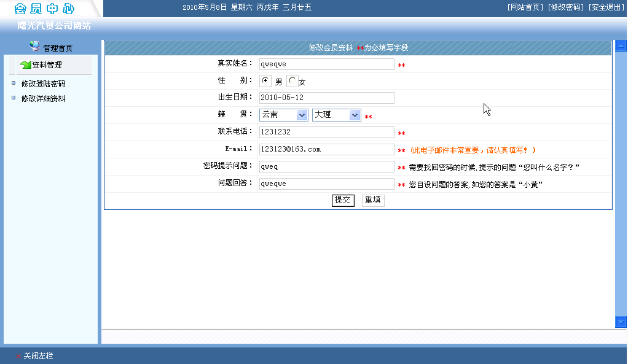
Task: Click the 出生日期 field label
Action: (235, 97)
